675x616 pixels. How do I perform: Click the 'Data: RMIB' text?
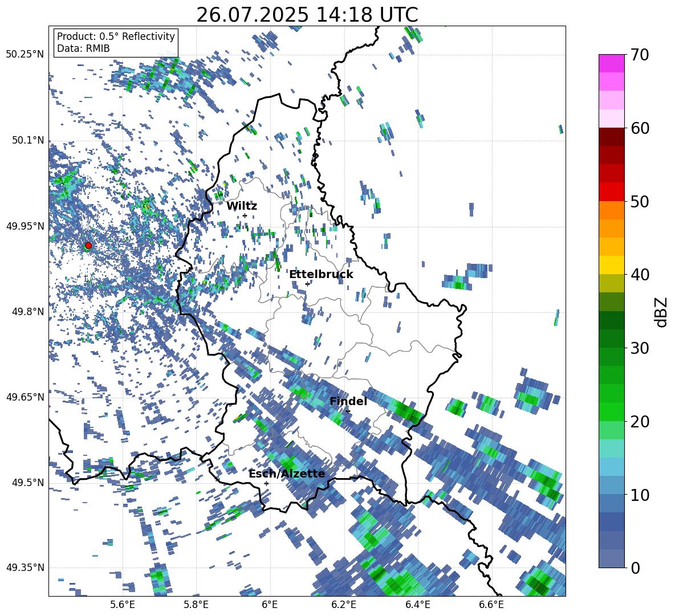click(x=83, y=48)
